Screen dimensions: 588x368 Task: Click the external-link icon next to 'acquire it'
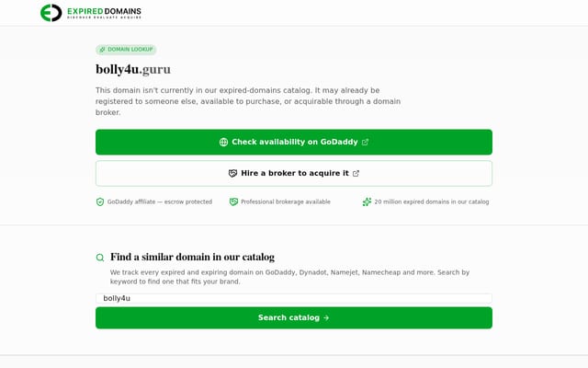point(356,173)
